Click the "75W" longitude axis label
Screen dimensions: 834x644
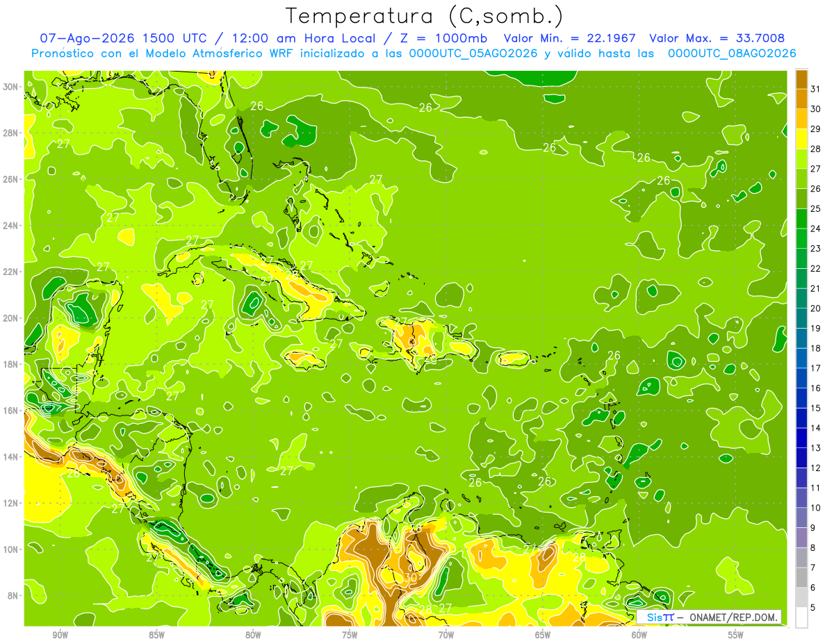(x=350, y=636)
